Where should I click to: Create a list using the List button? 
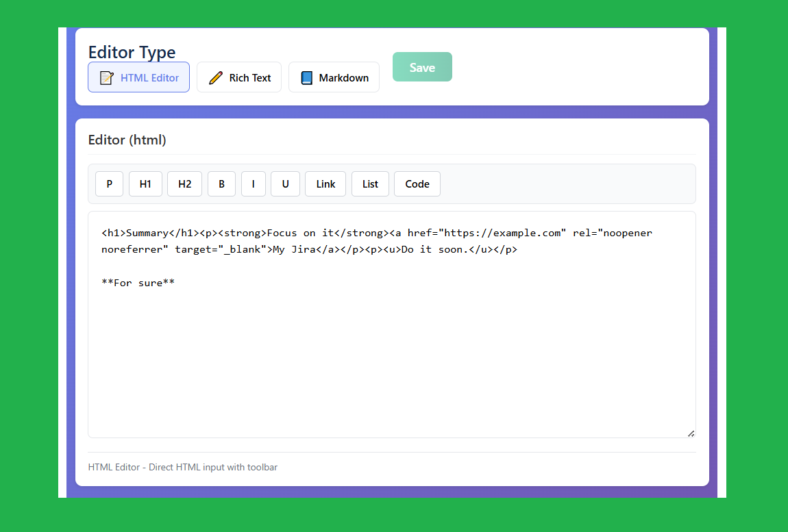click(370, 183)
